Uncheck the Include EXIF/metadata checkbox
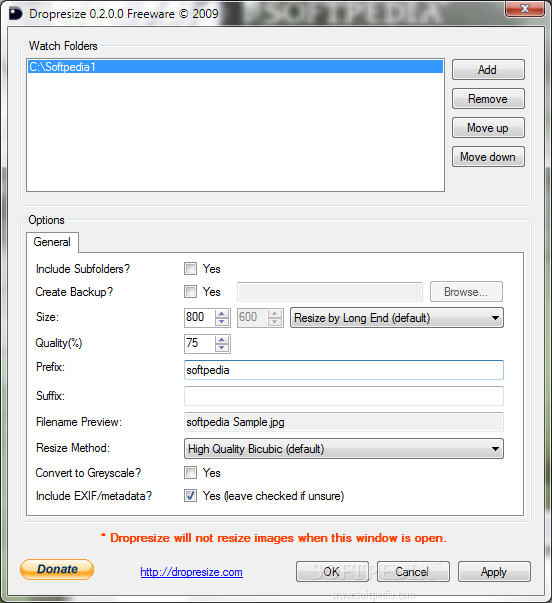Image resolution: width=552 pixels, height=603 pixels. [x=190, y=496]
